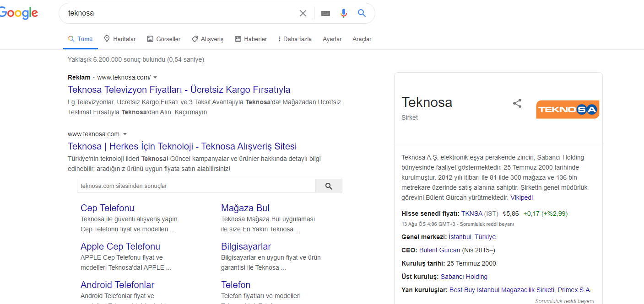
Task: Switch to the Görseller tab
Action: tap(164, 39)
